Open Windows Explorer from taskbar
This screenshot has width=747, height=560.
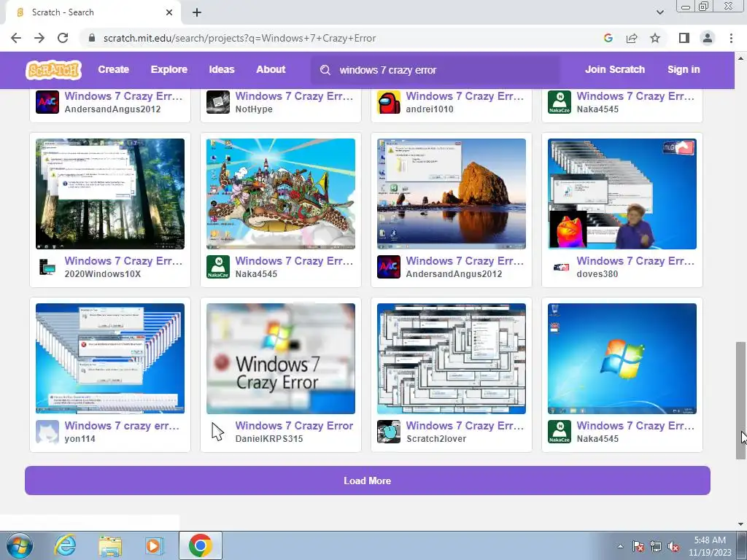[x=110, y=545]
